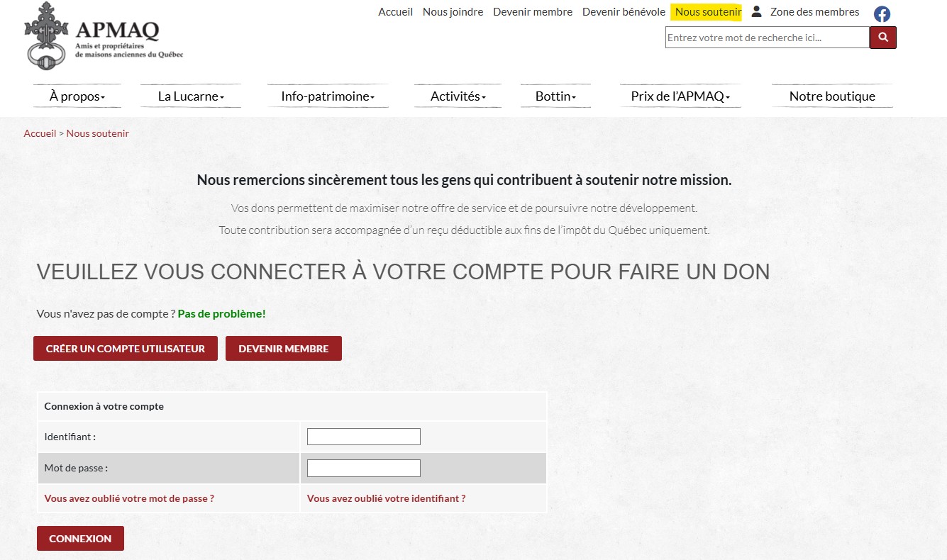
Task: Select Nous soutenir in top navigation
Action: tap(708, 12)
